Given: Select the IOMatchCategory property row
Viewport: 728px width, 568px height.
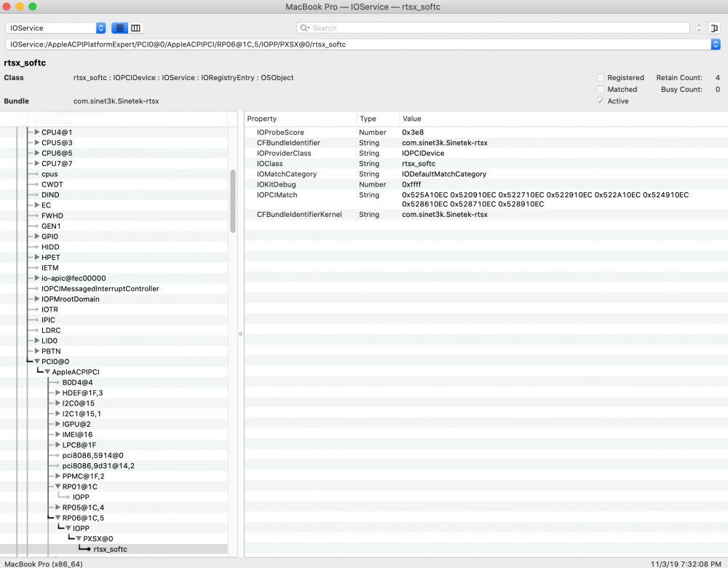Looking at the screenshot, I should (x=486, y=174).
